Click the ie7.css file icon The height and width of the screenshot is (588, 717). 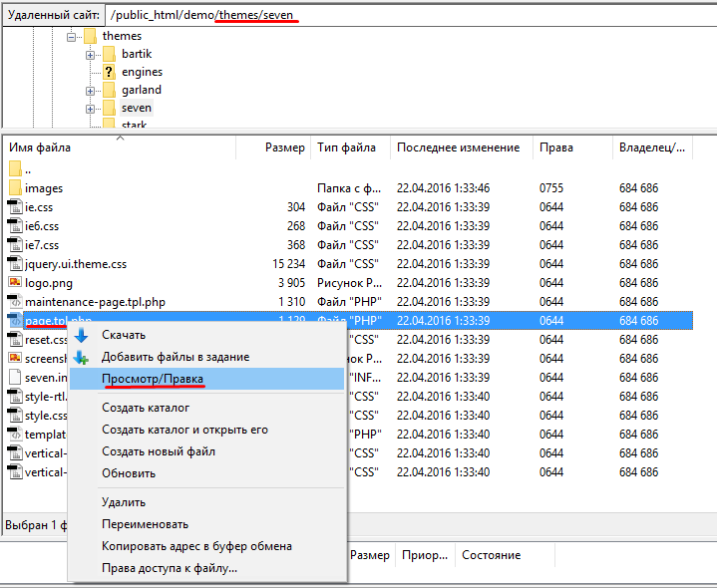pyautogui.click(x=15, y=245)
